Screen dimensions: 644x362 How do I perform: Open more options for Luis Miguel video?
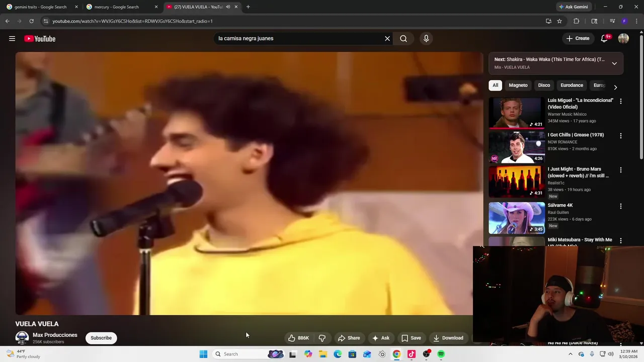(620, 101)
